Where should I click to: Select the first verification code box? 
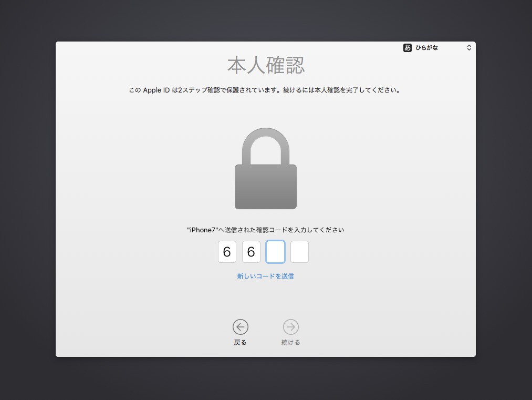(227, 252)
